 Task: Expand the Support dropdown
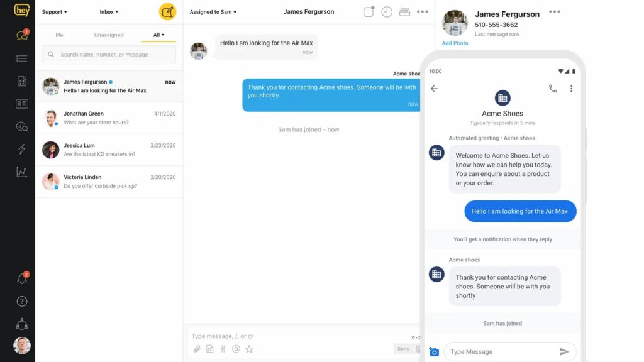point(55,12)
